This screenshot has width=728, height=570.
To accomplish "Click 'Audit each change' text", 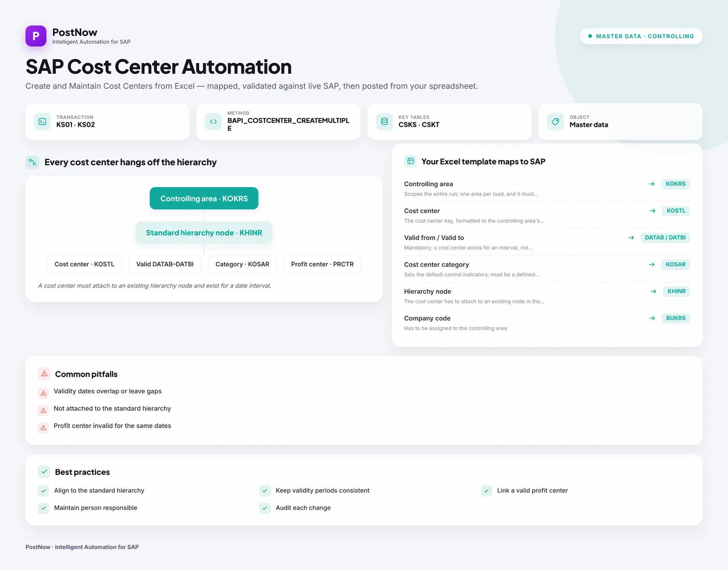I will click(x=303, y=508).
